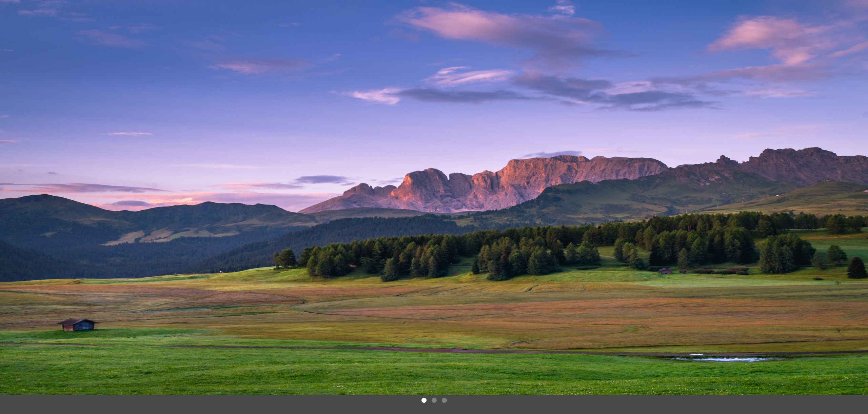The height and width of the screenshot is (414, 868).
Task: Select the first white slideshow dot
Action: pos(424,400)
